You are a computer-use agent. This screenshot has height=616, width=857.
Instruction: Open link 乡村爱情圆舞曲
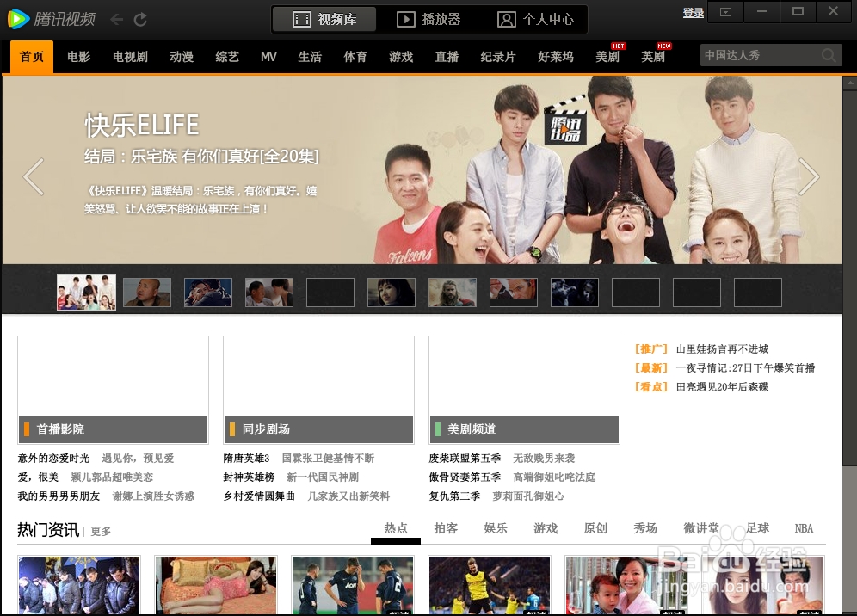tap(259, 496)
